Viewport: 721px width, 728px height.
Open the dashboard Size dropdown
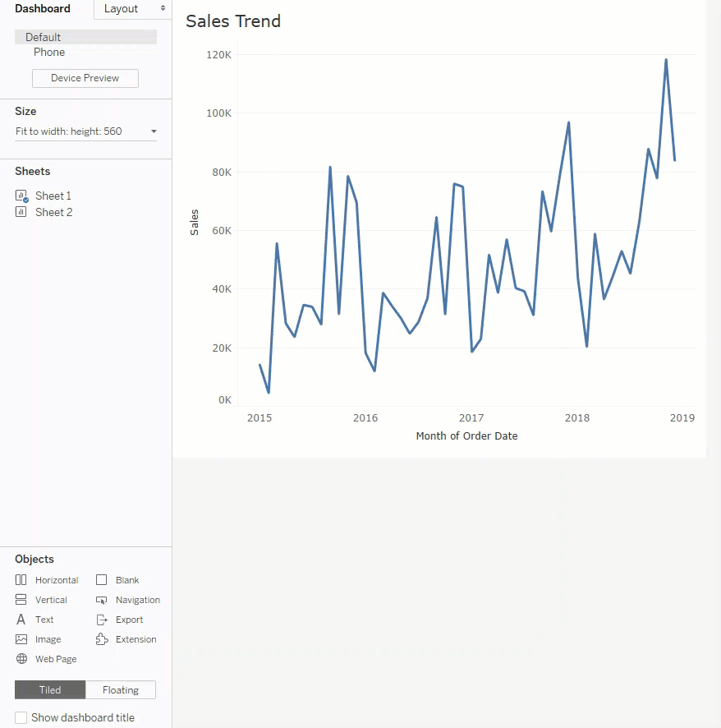coord(152,130)
